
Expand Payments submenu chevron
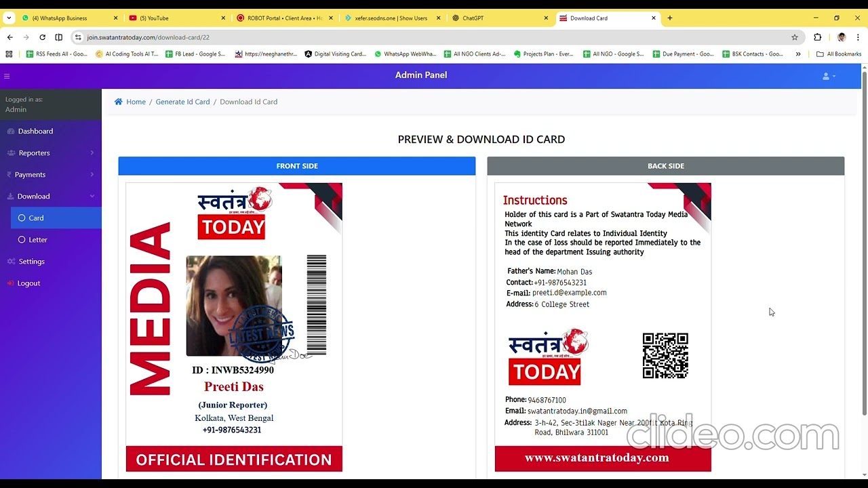pyautogui.click(x=92, y=174)
